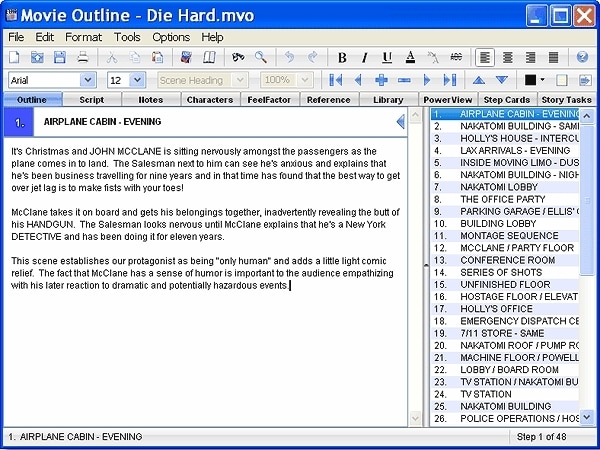The height and width of the screenshot is (450, 600).
Task: Click the pale yellow background color swatch
Action: (561, 80)
